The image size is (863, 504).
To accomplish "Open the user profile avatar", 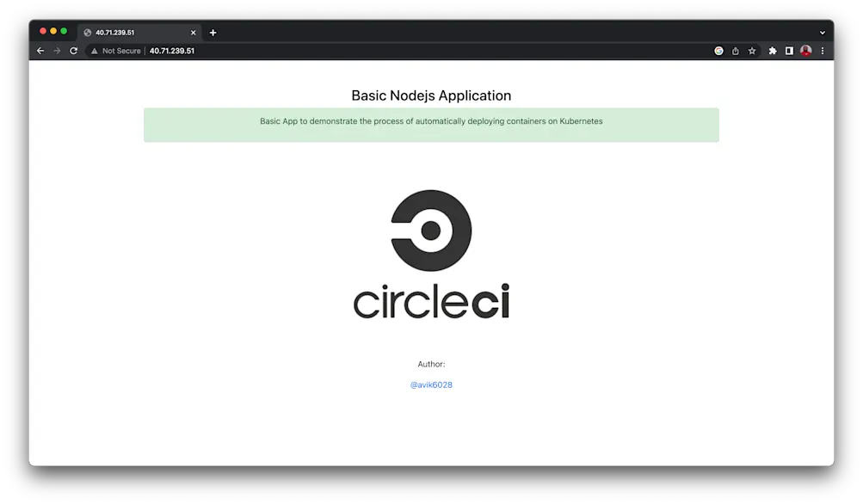I will pos(805,51).
